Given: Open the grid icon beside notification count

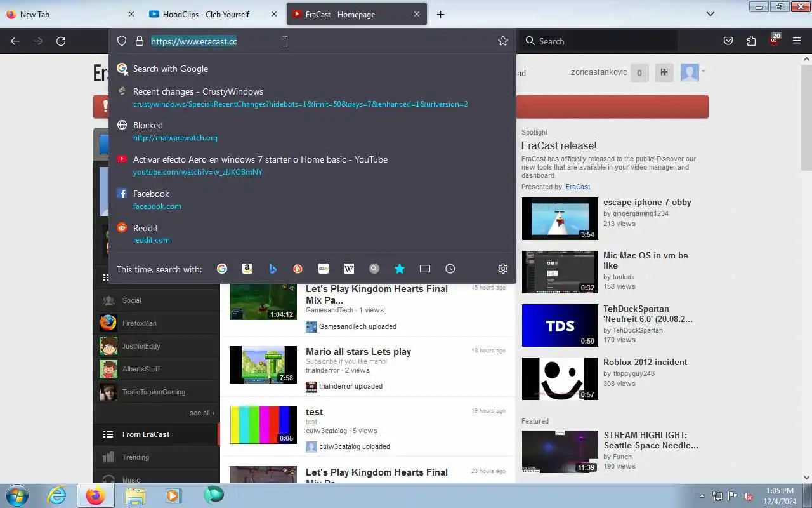Looking at the screenshot, I should (664, 72).
